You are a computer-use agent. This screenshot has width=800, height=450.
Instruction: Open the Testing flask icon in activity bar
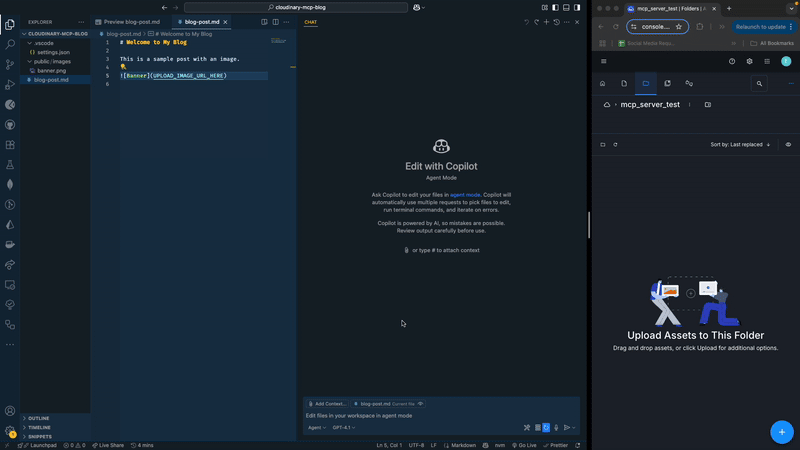[10, 165]
